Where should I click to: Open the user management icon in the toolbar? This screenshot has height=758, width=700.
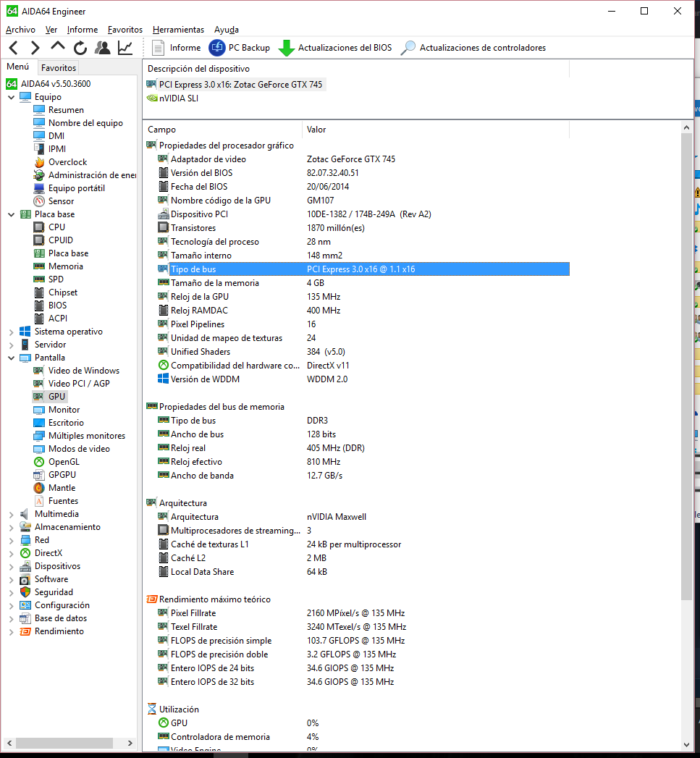coord(103,48)
